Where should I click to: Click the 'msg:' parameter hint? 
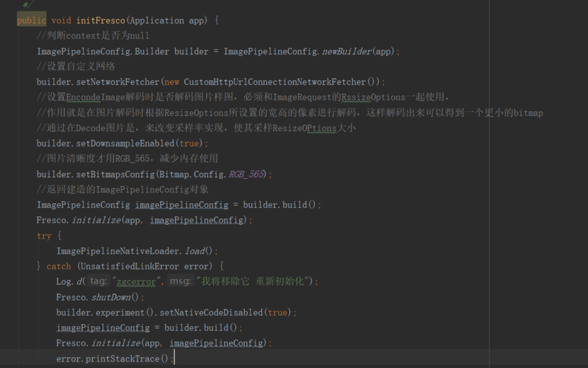click(x=180, y=281)
